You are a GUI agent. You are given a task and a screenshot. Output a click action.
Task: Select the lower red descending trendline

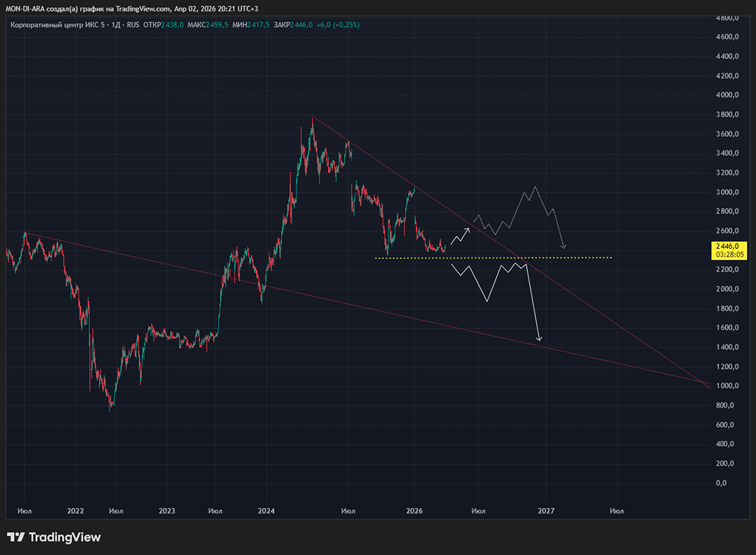368,309
